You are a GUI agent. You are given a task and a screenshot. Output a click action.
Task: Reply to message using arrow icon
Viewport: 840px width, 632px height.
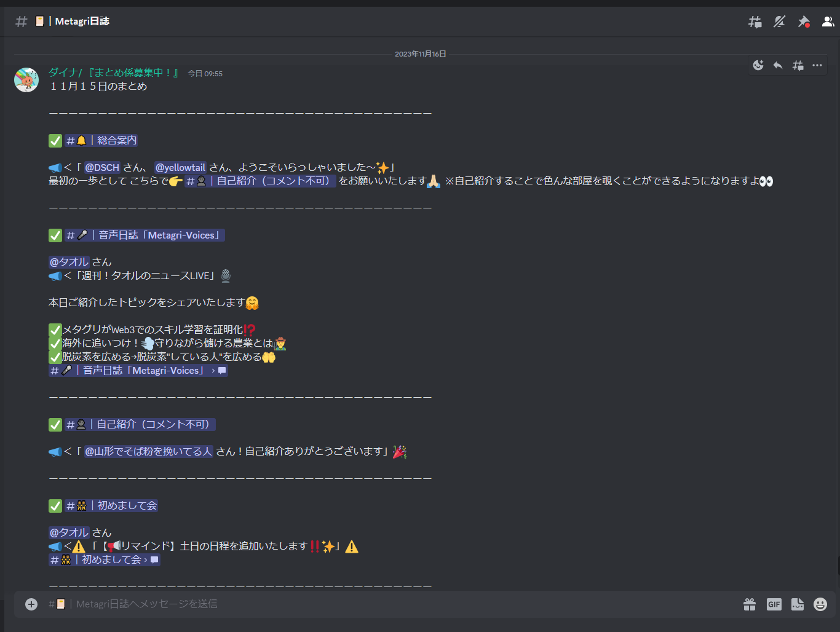click(x=778, y=65)
